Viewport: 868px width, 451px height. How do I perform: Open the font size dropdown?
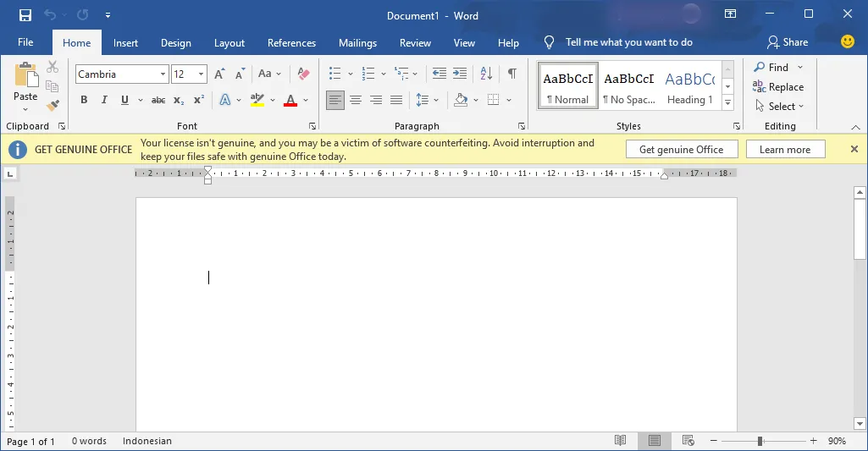click(x=201, y=74)
